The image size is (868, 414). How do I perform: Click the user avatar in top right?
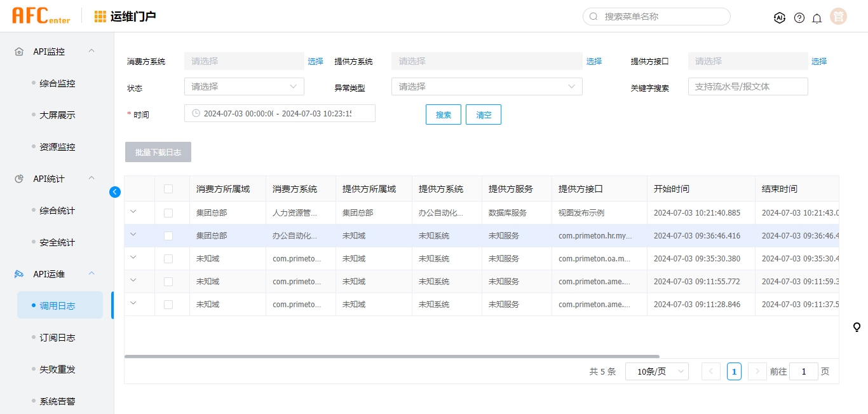pos(839,17)
